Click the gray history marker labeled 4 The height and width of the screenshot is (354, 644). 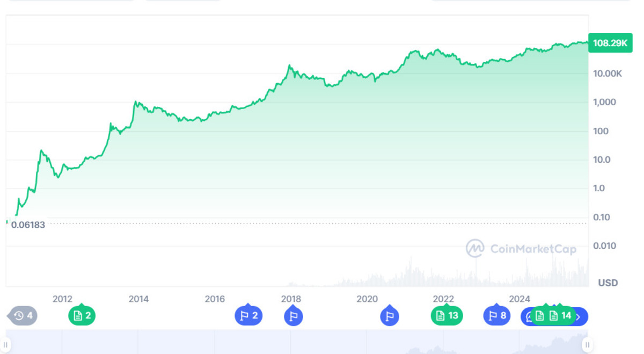(x=23, y=316)
